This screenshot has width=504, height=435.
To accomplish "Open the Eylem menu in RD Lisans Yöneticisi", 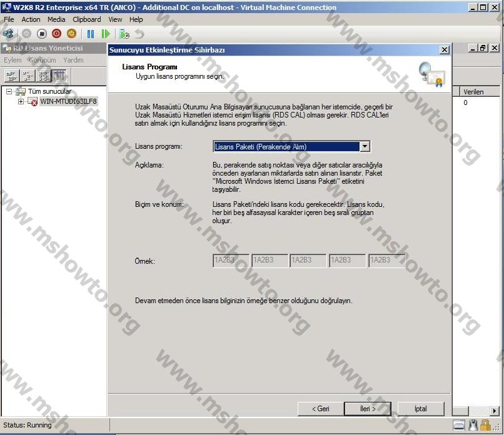I will (x=13, y=60).
